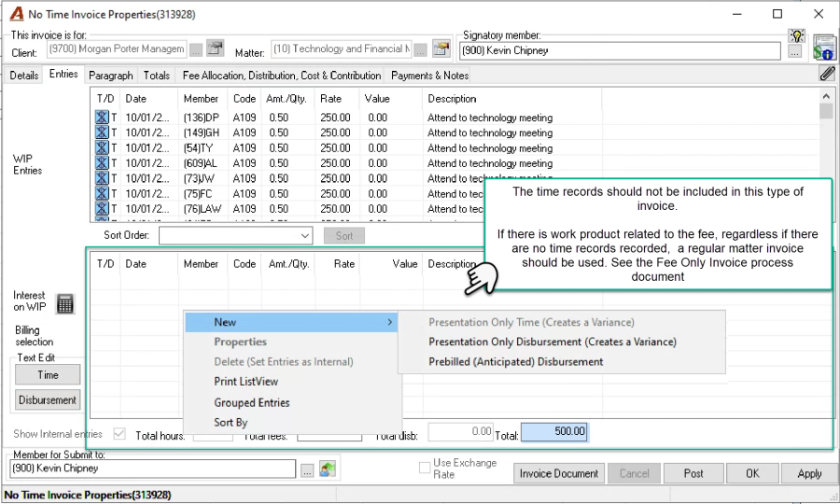Click the WIP entries vertical scrollbar thumb
The image size is (840, 504).
point(826,111)
